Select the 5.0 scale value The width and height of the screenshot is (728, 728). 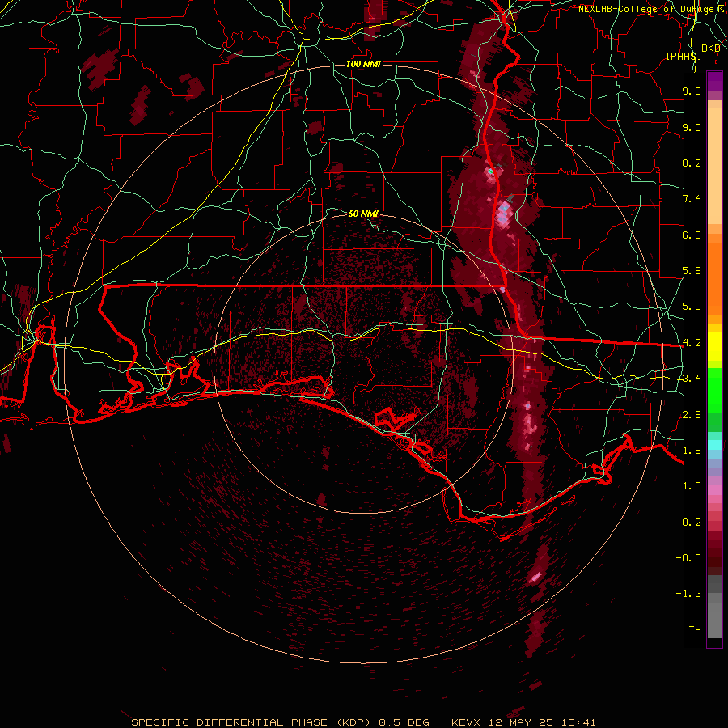click(692, 307)
